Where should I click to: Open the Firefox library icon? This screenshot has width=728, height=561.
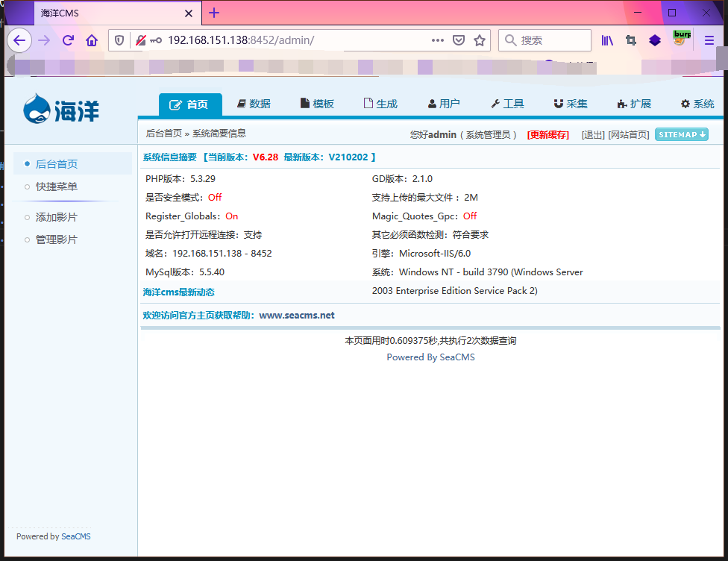pyautogui.click(x=607, y=40)
